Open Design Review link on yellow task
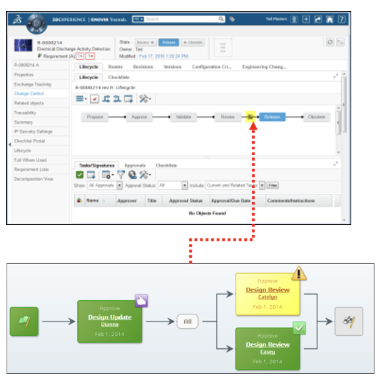Image resolution: width=379 pixels, height=382 pixels. coord(268,290)
